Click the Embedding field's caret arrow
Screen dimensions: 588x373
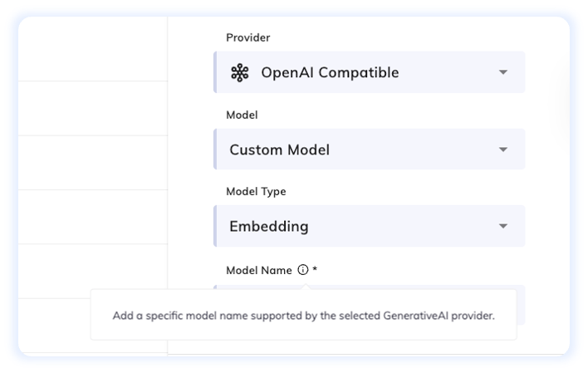click(503, 226)
